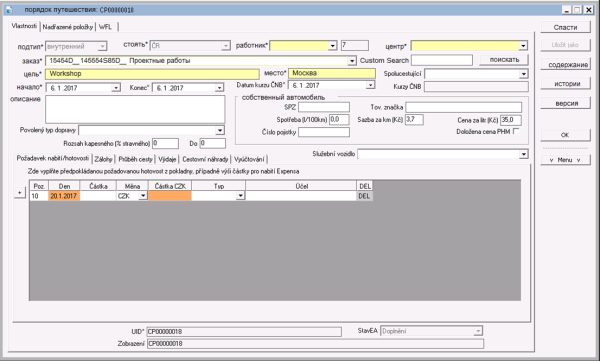Image resolution: width=600 pixels, height=361 pixels.
Task: Open the Průběh cesty tab
Action: click(135, 159)
